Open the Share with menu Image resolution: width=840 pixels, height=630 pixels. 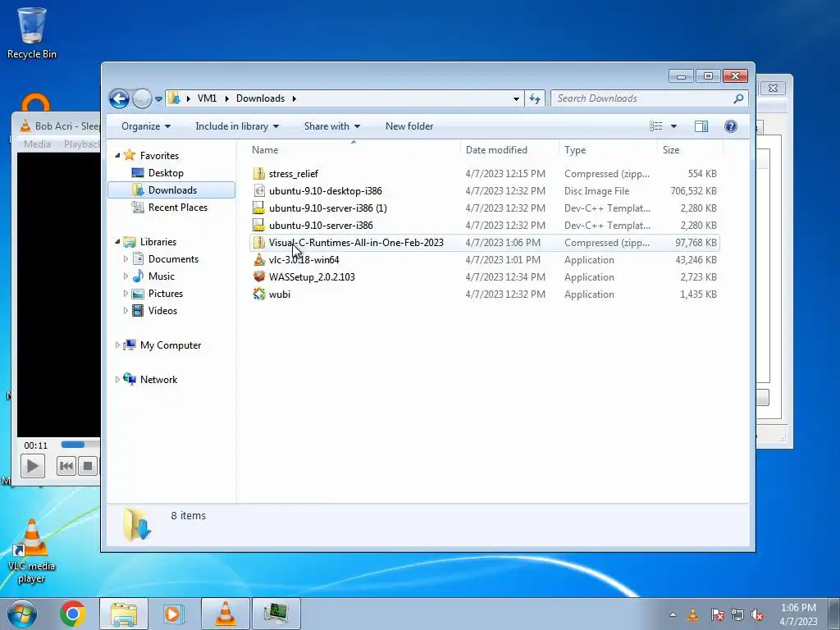click(x=331, y=126)
